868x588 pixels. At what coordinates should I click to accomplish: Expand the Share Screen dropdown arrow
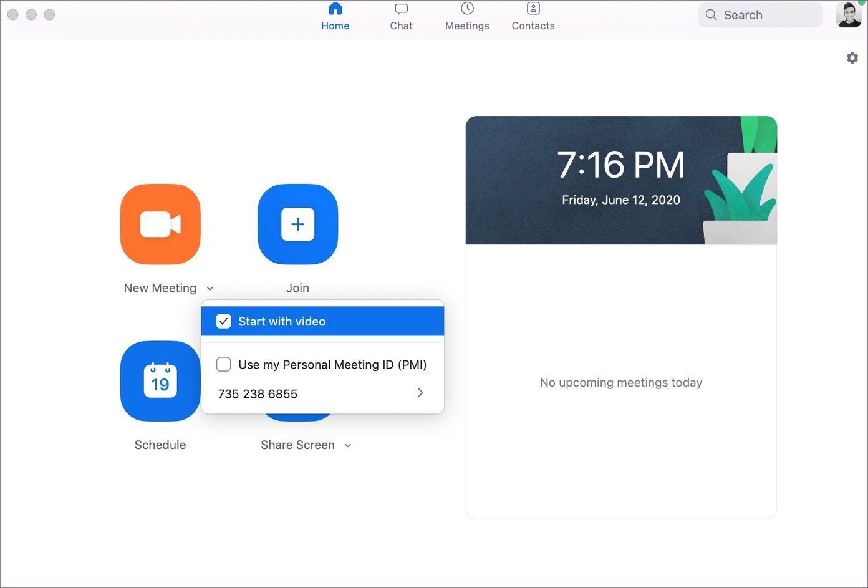point(348,445)
